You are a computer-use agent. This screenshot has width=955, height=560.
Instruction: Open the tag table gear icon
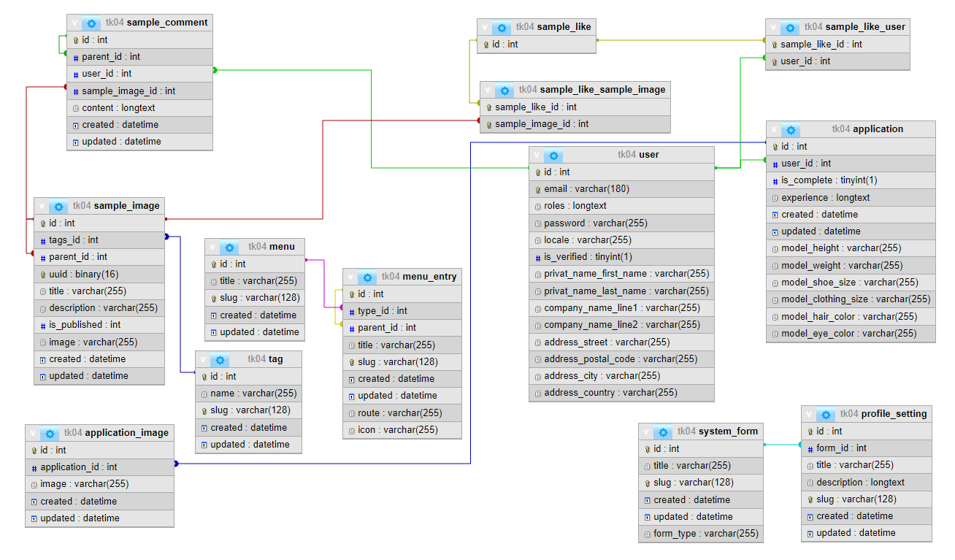(x=220, y=359)
